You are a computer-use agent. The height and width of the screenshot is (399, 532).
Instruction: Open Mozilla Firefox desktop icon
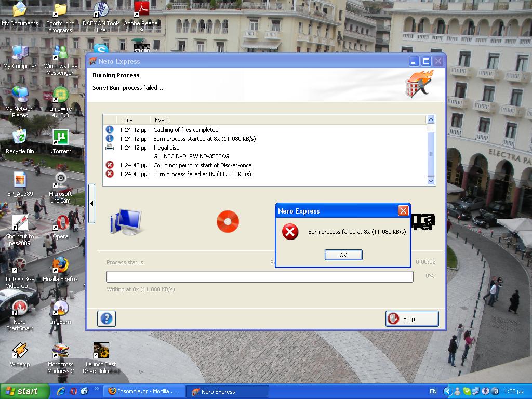click(60, 270)
